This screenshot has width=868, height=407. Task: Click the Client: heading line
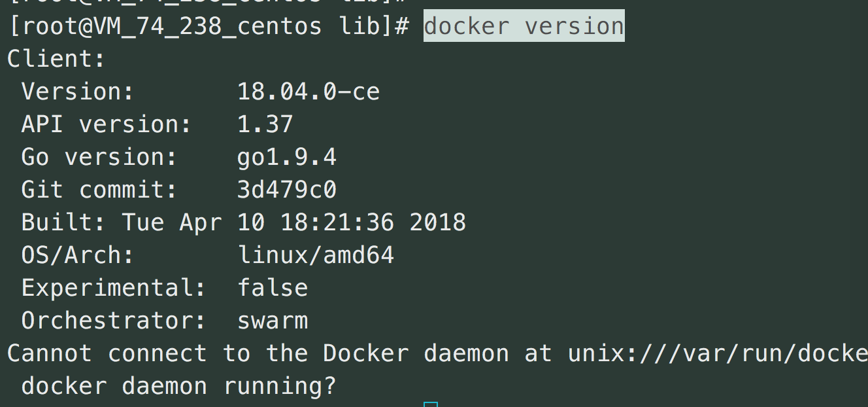[x=56, y=59]
